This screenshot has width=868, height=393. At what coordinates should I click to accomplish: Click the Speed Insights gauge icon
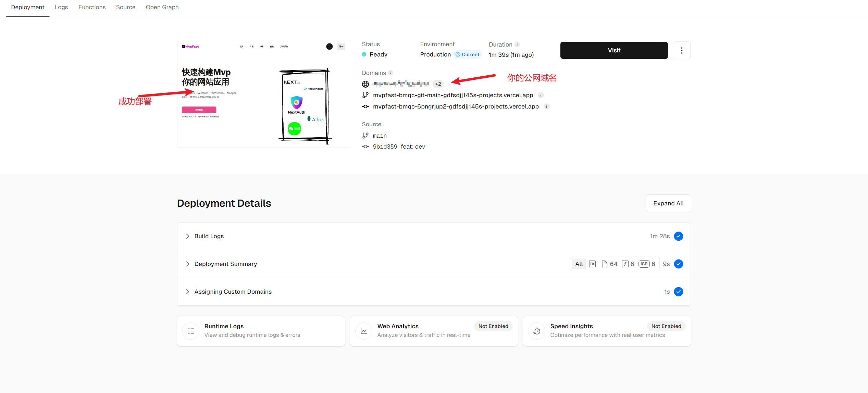click(x=537, y=331)
